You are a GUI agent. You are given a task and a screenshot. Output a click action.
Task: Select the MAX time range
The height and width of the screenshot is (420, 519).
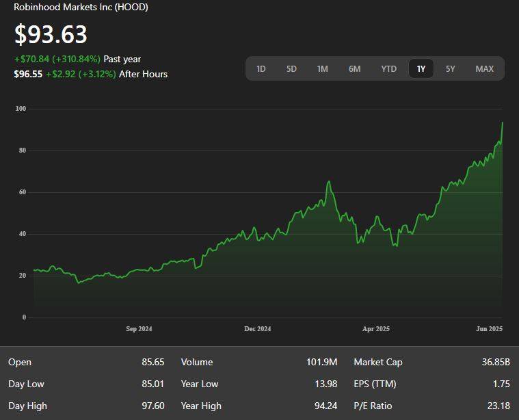[x=485, y=68]
